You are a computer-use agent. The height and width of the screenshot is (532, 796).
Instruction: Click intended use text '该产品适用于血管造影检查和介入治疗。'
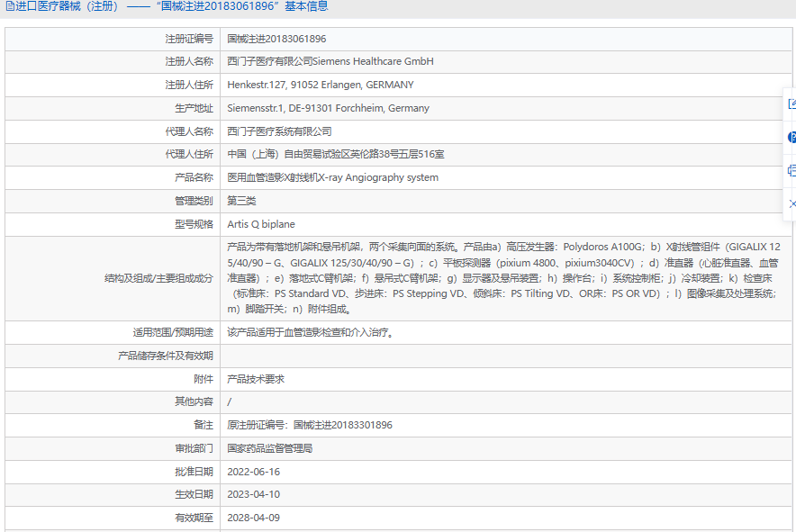point(311,332)
